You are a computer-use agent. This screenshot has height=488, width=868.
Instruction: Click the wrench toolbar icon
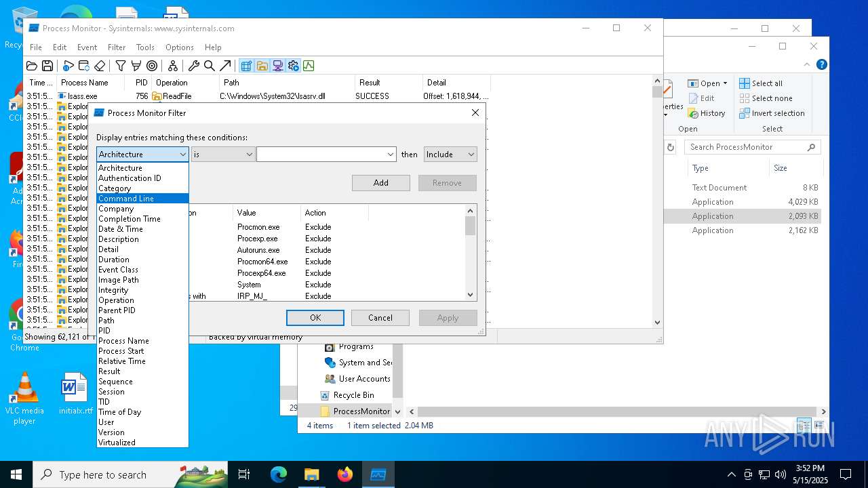tap(193, 66)
